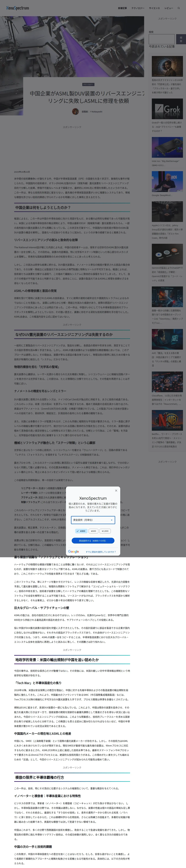Viewport: 186px width, 868px height.
Task: Open the Ramanujan article thumbnail in sidebar
Action: coord(167,66)
